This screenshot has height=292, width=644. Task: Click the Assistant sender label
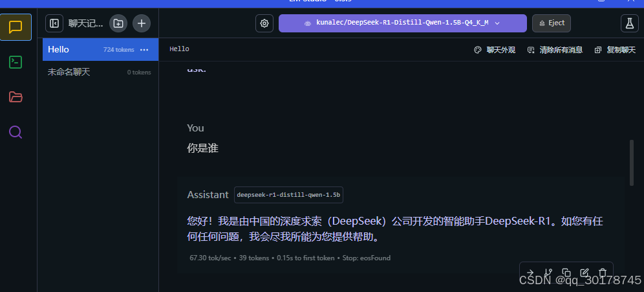click(208, 194)
